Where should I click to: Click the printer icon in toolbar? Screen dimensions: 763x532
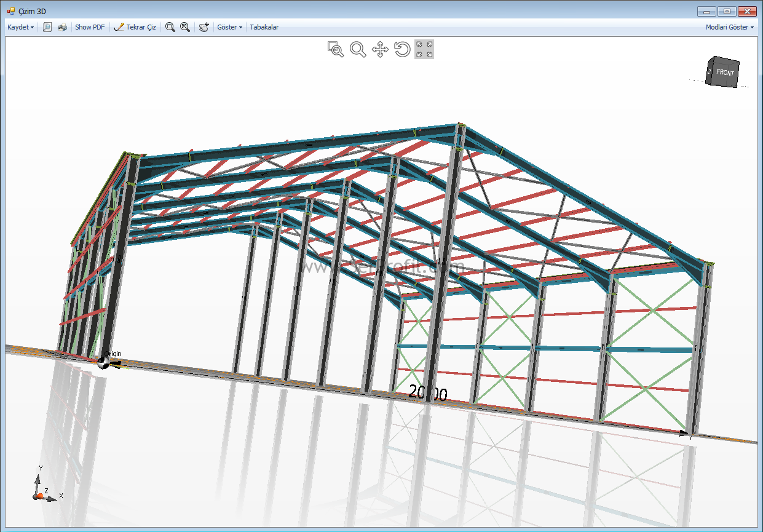[x=62, y=27]
